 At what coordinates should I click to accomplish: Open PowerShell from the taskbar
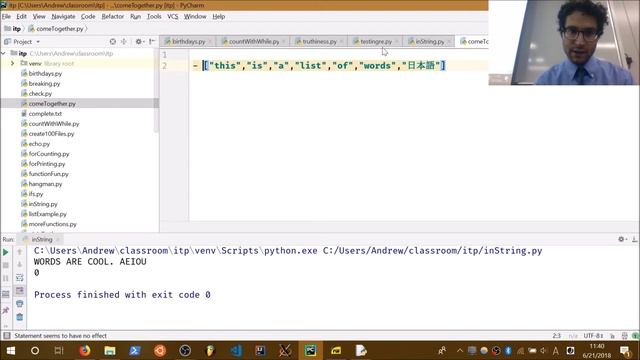coord(135,351)
